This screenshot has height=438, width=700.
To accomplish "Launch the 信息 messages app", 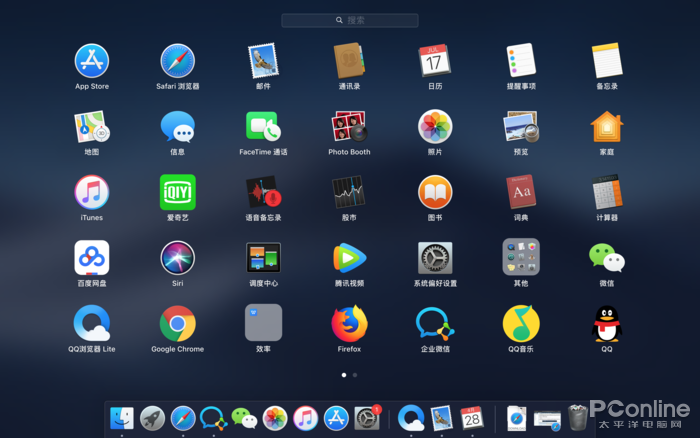I will (178, 127).
